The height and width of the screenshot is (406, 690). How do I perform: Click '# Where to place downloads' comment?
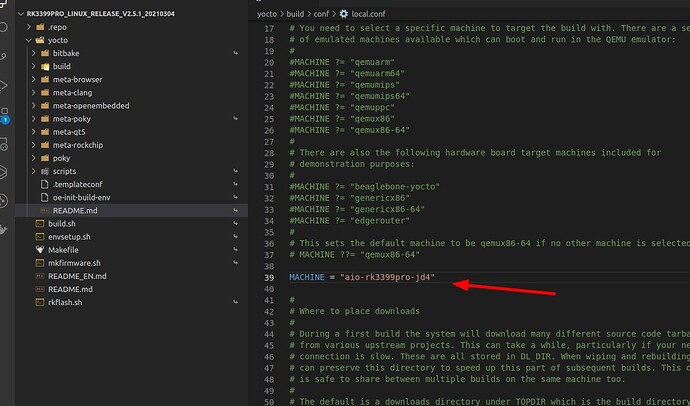354,311
